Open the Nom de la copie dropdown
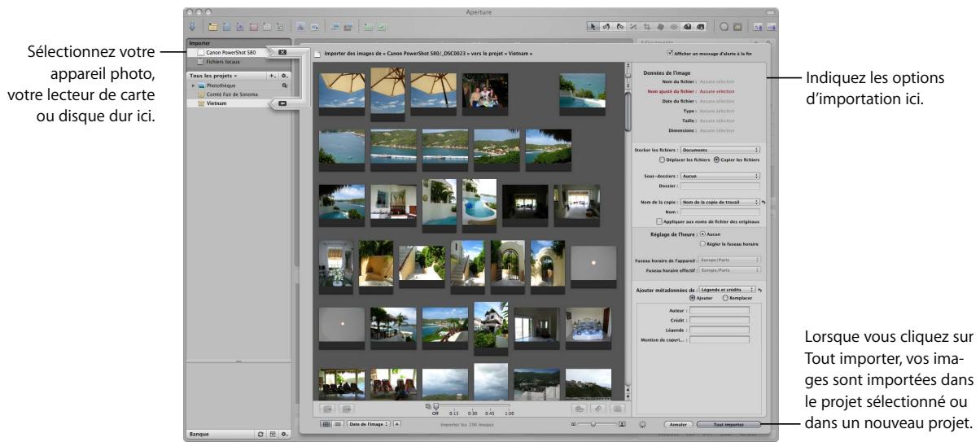Viewport: 980px width, 442px height. [720, 201]
